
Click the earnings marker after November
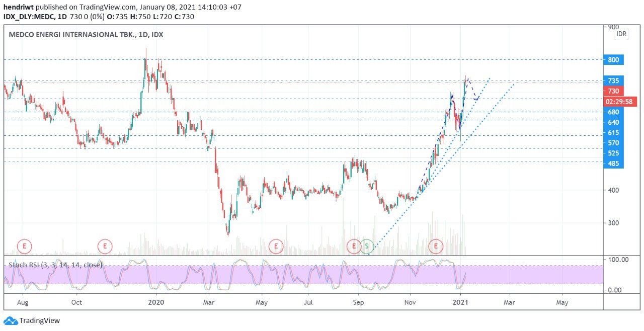[x=436, y=246]
